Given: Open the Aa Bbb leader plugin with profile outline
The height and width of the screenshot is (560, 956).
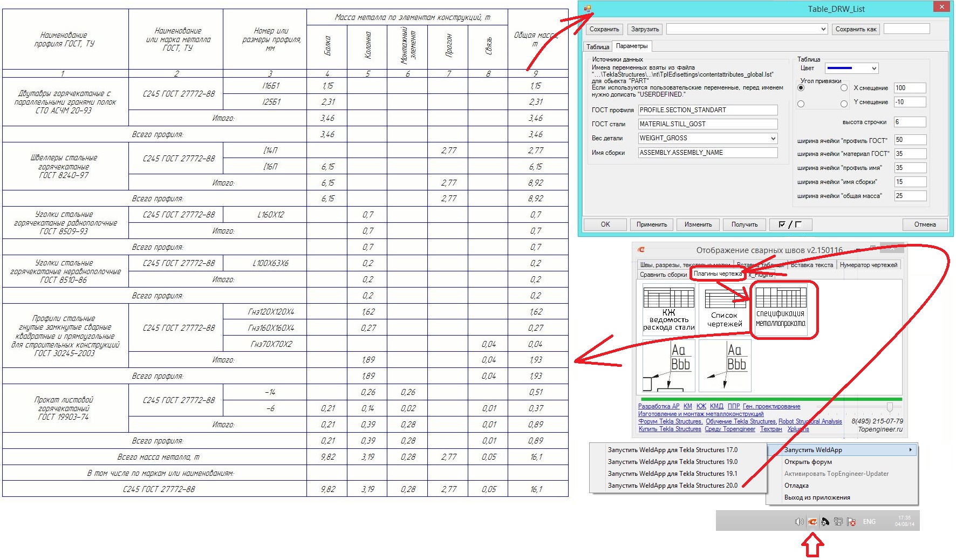Looking at the screenshot, I should [x=668, y=366].
